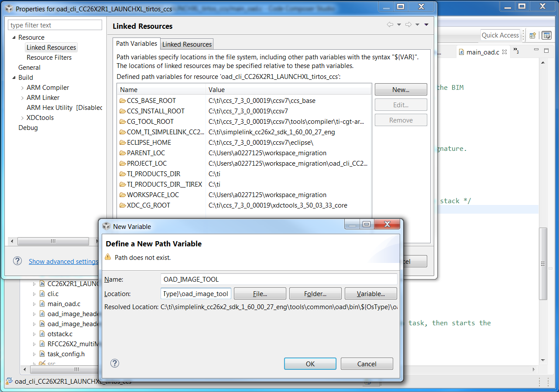Select XDC_CG_ROOT variable folder icon
Viewport: 559px width, 392px height.
(122, 205)
